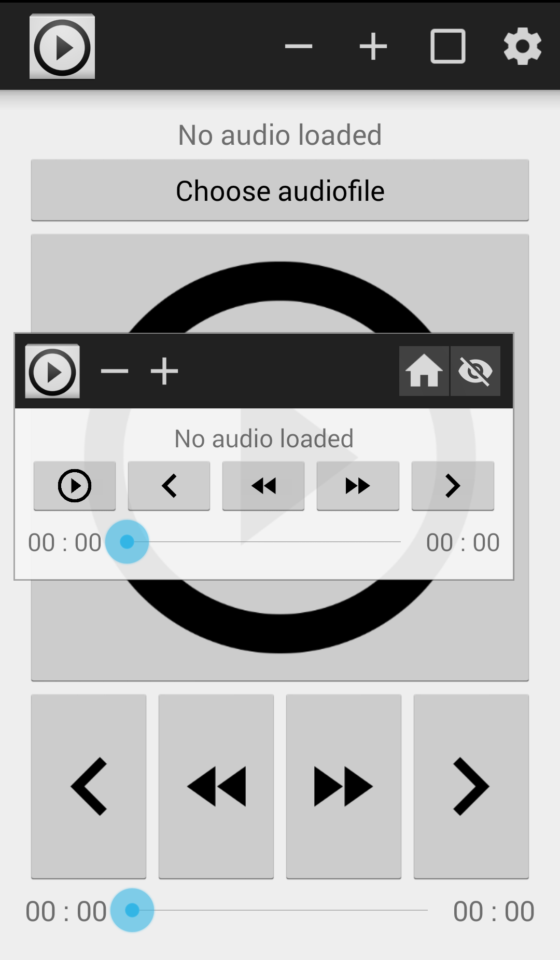Open settings gear in top bar

coord(523,46)
